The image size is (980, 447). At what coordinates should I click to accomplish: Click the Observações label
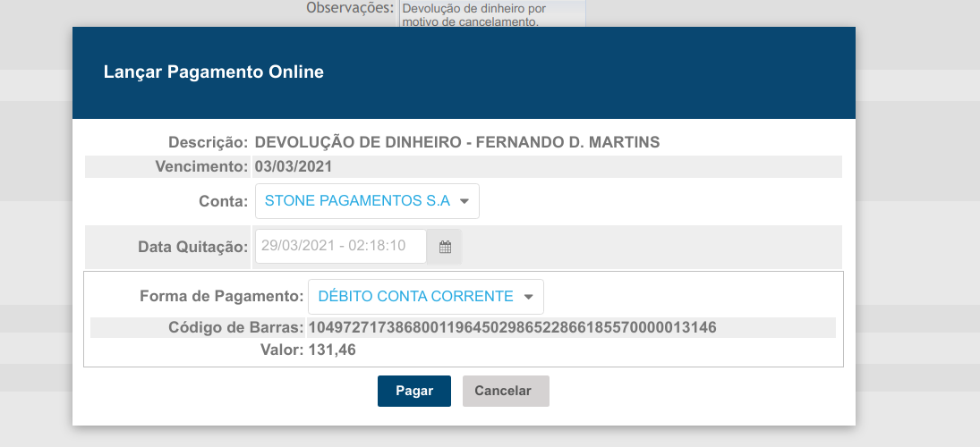[349, 8]
